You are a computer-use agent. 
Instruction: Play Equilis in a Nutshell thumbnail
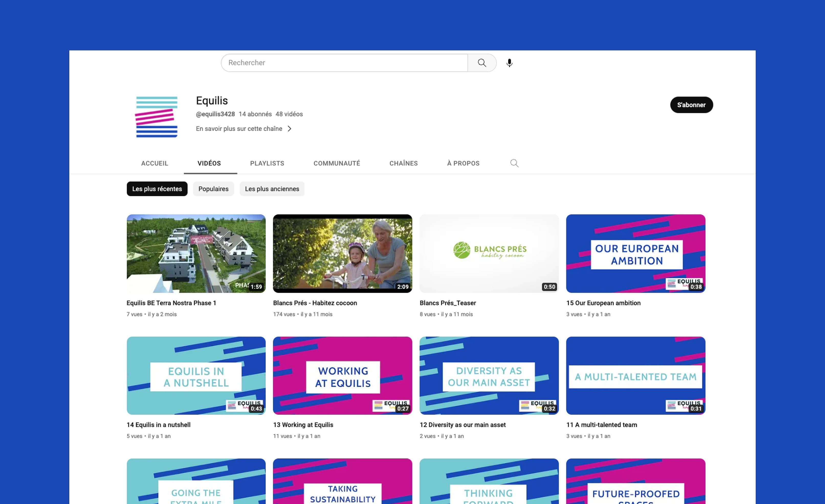click(x=196, y=375)
